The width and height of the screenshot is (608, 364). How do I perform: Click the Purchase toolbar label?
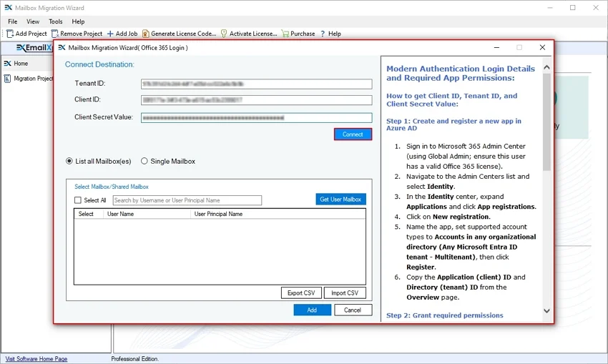pyautogui.click(x=303, y=34)
